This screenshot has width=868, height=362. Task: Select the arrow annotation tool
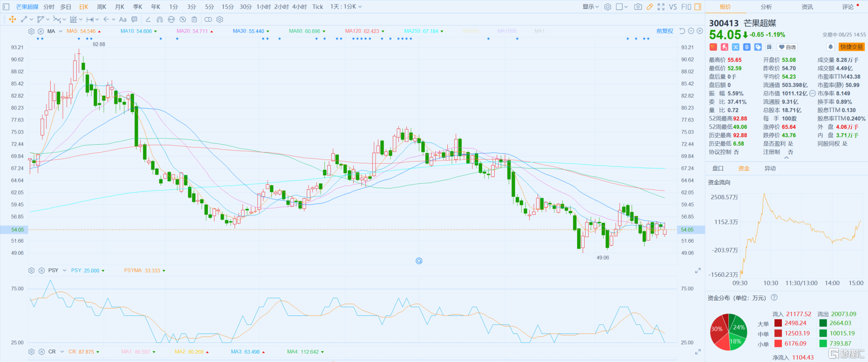(106, 20)
